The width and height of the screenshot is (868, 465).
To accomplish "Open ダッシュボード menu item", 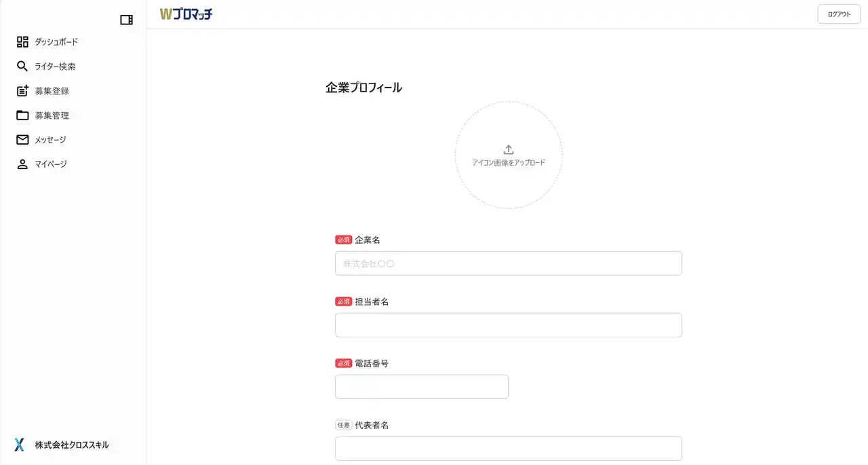I will coord(56,42).
